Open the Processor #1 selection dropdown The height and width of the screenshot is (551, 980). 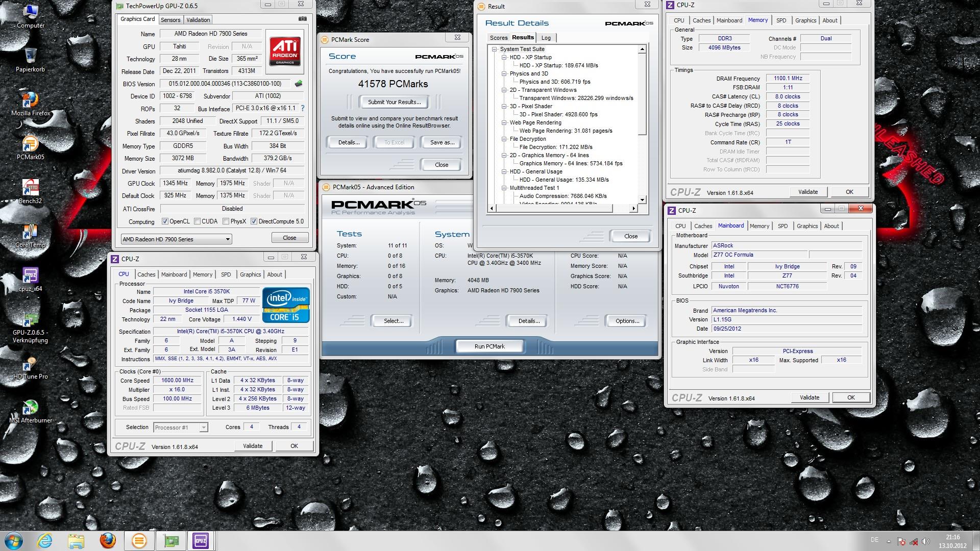(181, 428)
